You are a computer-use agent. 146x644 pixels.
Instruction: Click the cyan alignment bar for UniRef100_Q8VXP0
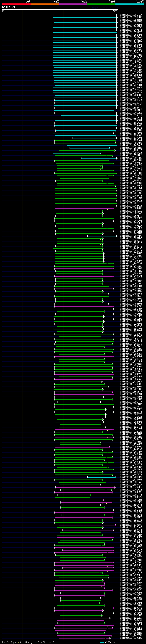pos(102,236)
